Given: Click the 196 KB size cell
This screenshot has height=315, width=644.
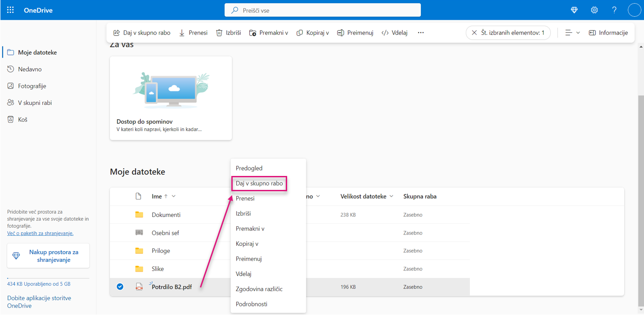Looking at the screenshot, I should click(x=348, y=287).
